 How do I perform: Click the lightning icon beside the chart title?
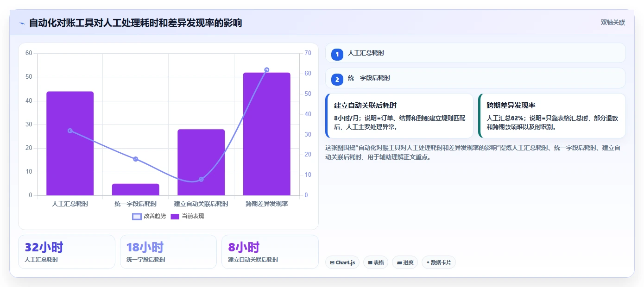pos(22,23)
